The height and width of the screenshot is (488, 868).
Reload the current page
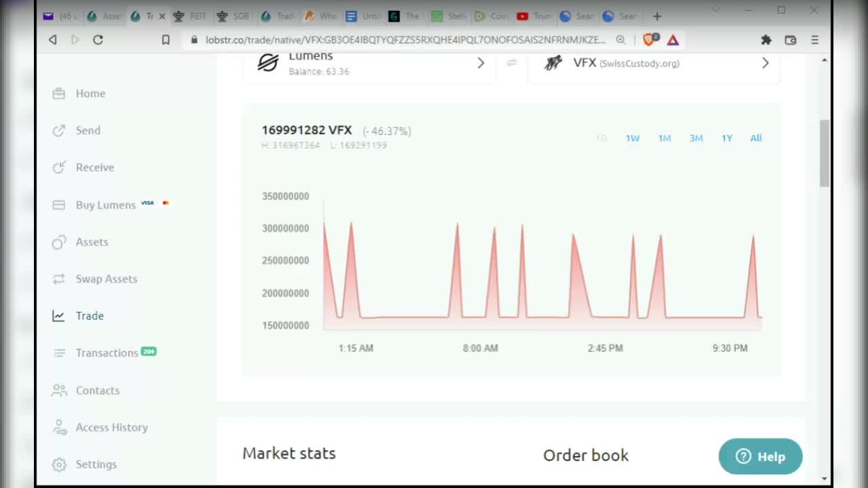pos(98,40)
